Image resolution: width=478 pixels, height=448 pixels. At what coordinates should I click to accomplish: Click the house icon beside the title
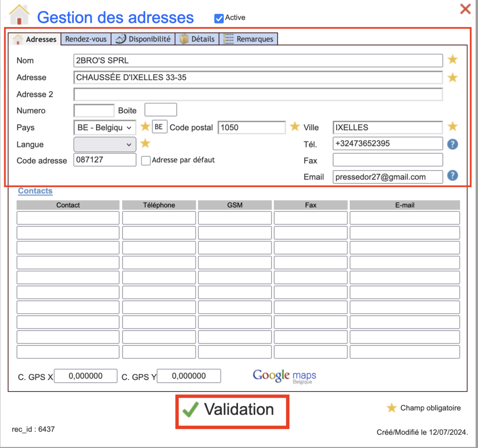pyautogui.click(x=19, y=15)
